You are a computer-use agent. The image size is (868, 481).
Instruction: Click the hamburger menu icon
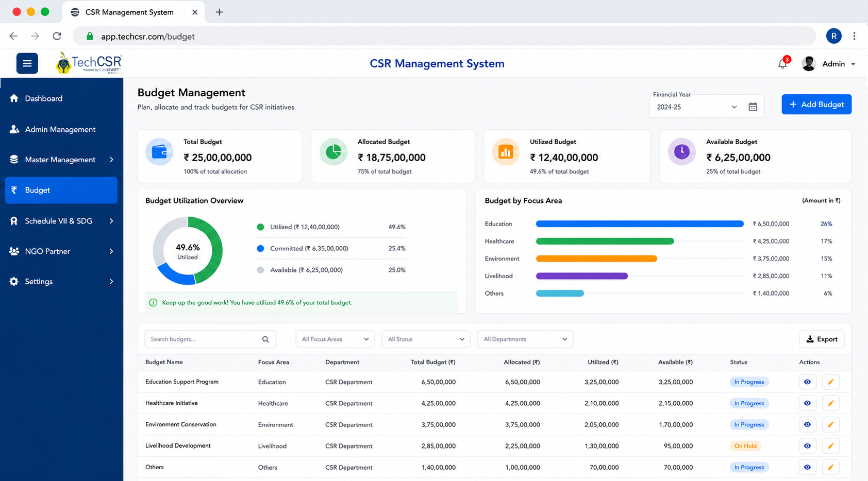27,63
